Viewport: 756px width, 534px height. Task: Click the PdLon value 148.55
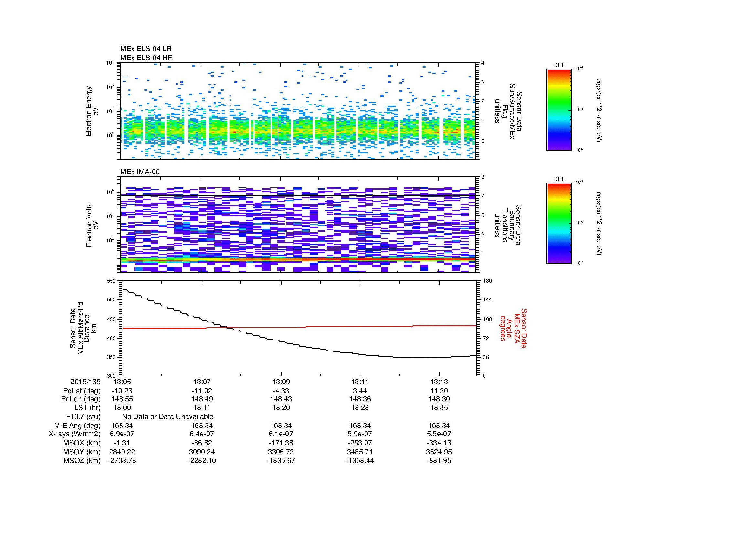tap(122, 399)
